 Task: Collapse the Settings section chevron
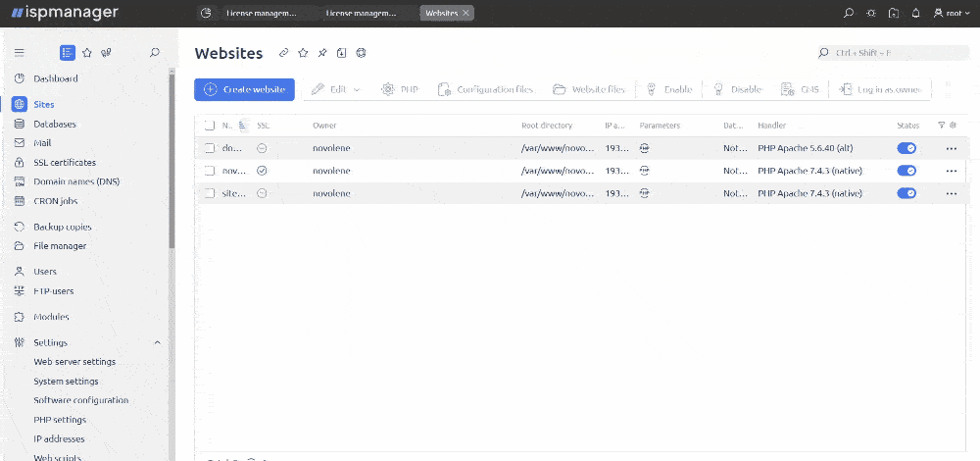(x=158, y=342)
